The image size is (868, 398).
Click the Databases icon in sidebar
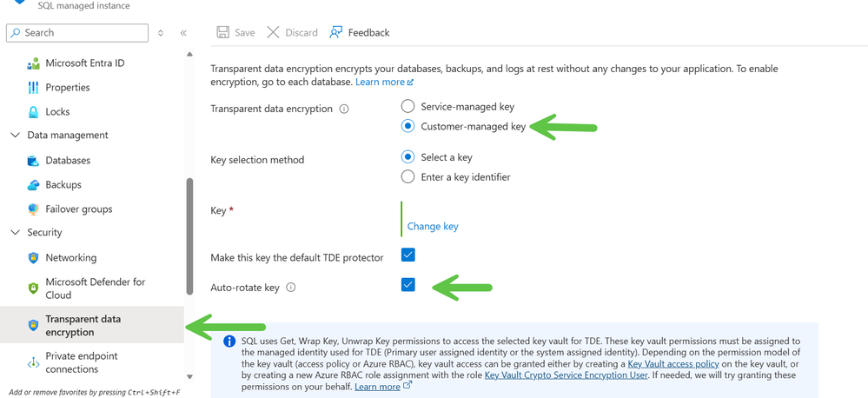[33, 161]
